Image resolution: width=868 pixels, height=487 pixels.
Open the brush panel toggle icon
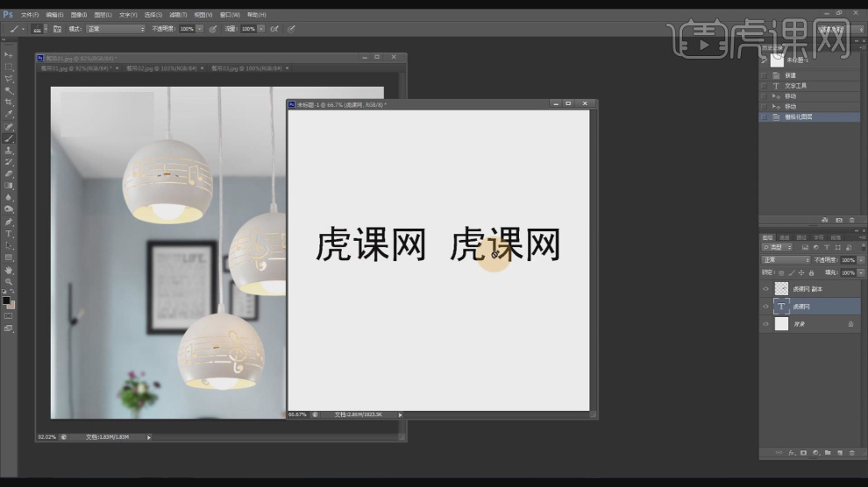point(57,29)
